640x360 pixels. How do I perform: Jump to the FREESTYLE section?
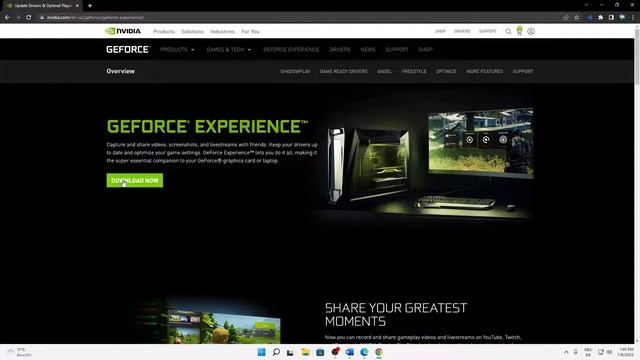coord(413,71)
